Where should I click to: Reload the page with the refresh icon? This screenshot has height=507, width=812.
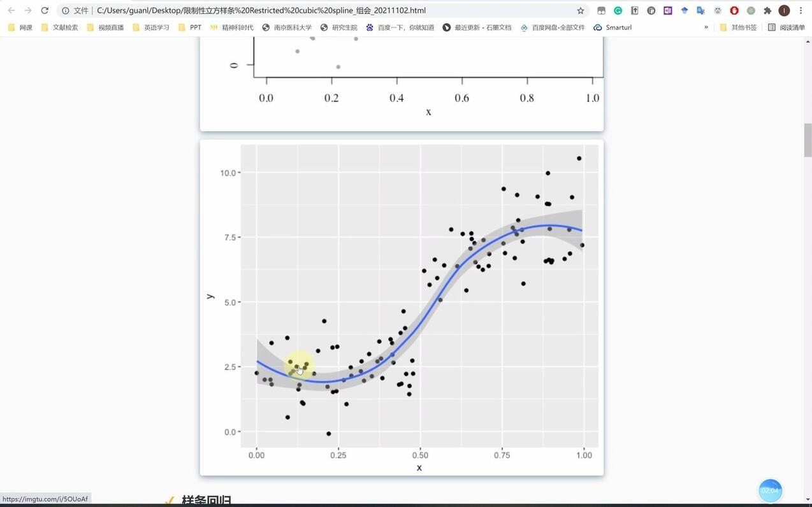(x=45, y=11)
